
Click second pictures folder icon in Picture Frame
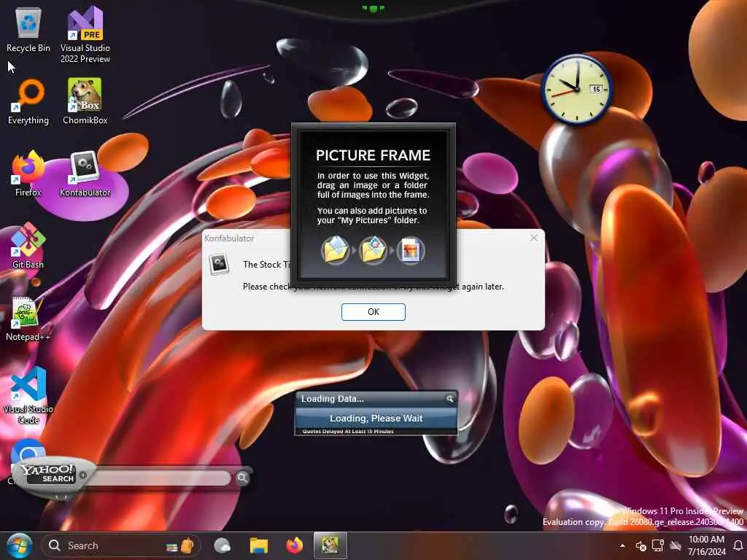click(373, 250)
